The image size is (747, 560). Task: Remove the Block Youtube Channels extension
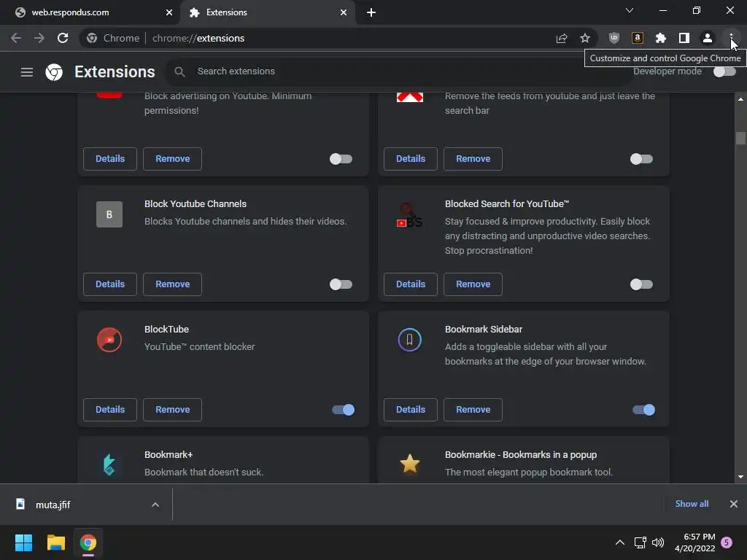pos(172,284)
